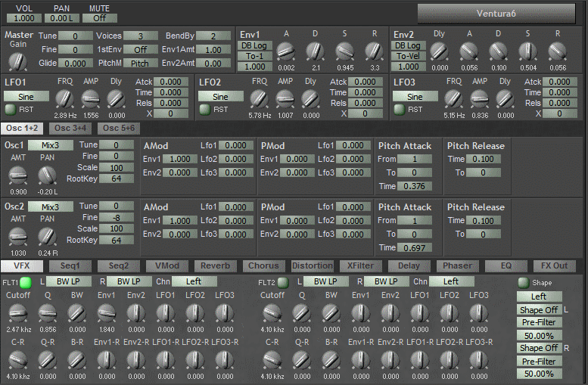Open the Osc1 Mix3 waveform selector
588x385 pixels.
50,145
